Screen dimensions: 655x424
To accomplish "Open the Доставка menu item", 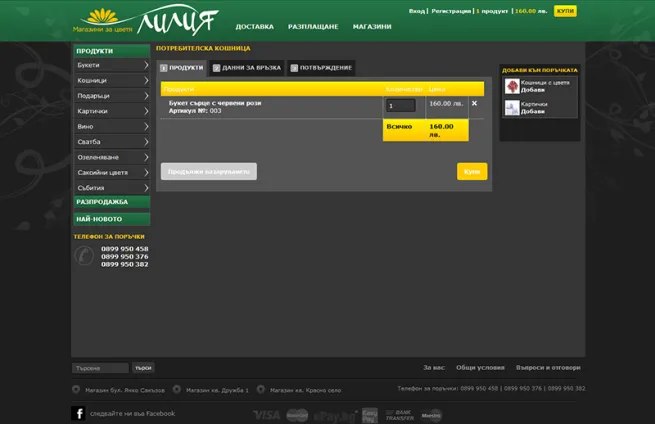I will pos(254,27).
